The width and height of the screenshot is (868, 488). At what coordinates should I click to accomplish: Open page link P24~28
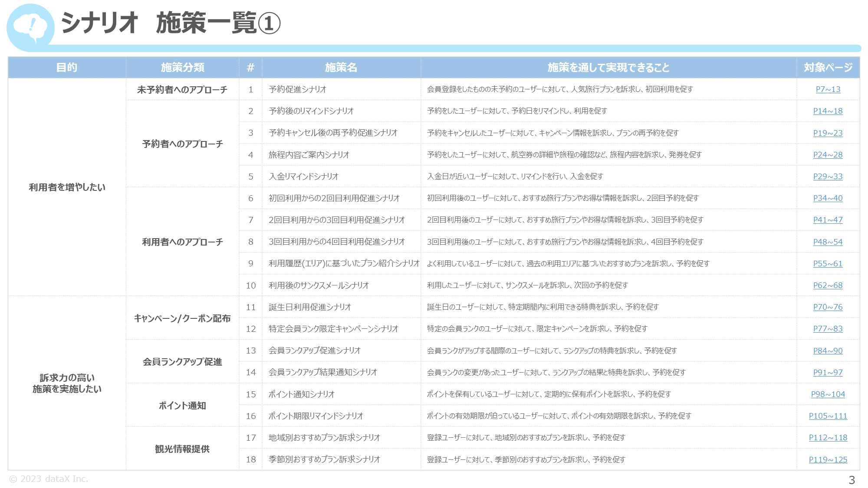pyautogui.click(x=828, y=155)
